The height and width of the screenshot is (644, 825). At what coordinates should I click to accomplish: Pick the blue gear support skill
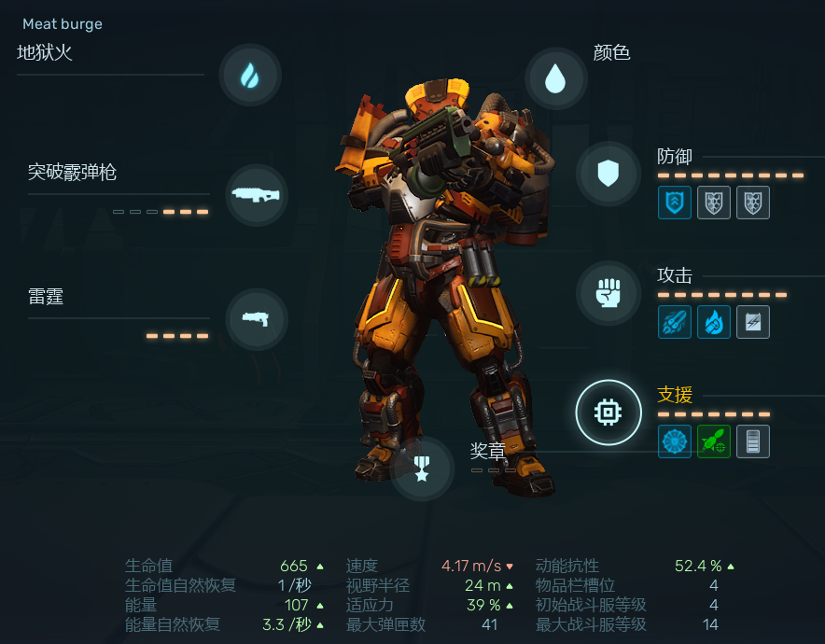click(675, 441)
